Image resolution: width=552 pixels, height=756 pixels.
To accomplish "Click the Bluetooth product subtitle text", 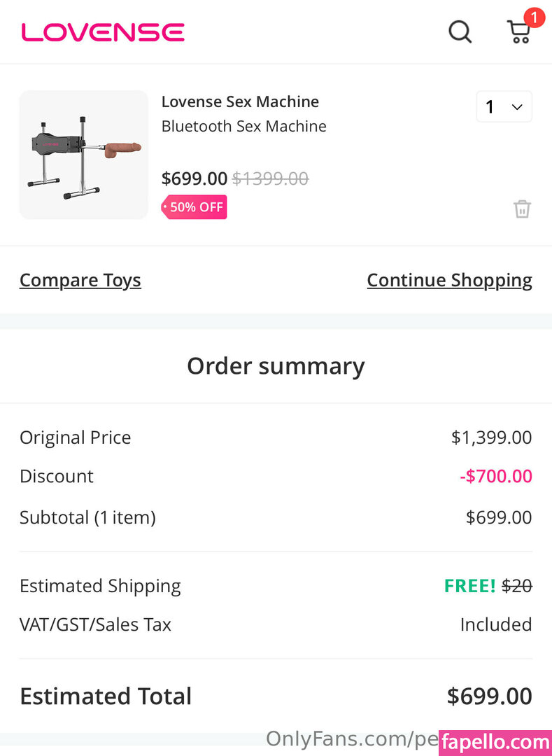I will coord(243,126).
